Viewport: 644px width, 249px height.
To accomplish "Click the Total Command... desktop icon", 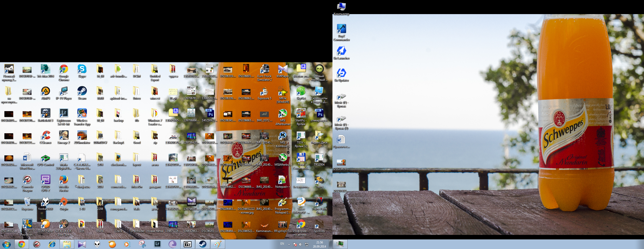I will [301, 161].
